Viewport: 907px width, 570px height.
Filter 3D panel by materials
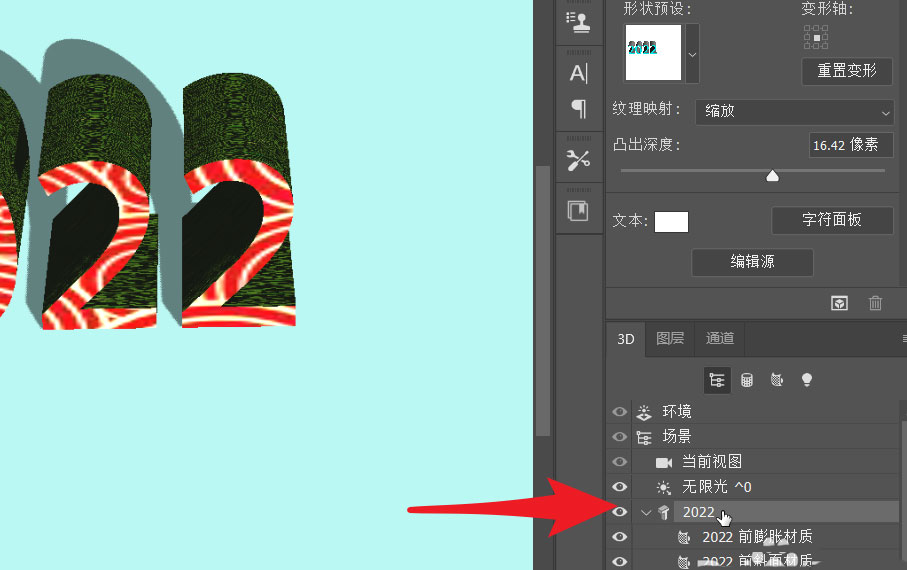pos(777,380)
